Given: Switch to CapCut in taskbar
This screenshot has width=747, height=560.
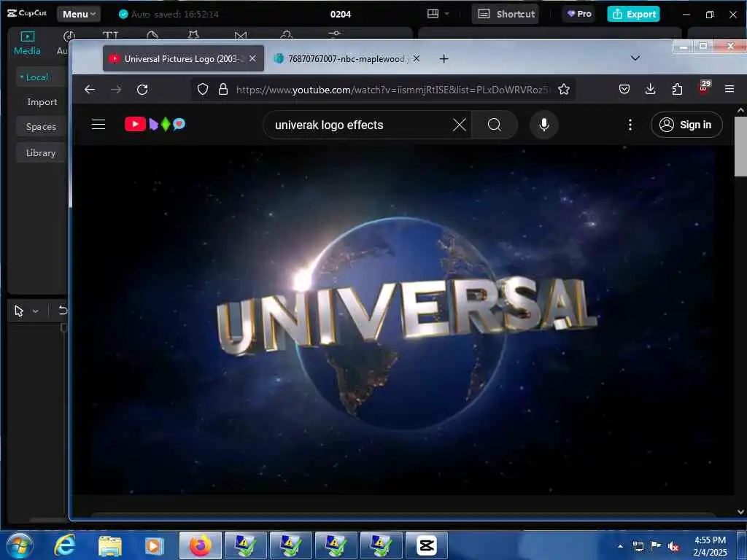Looking at the screenshot, I should point(426,545).
